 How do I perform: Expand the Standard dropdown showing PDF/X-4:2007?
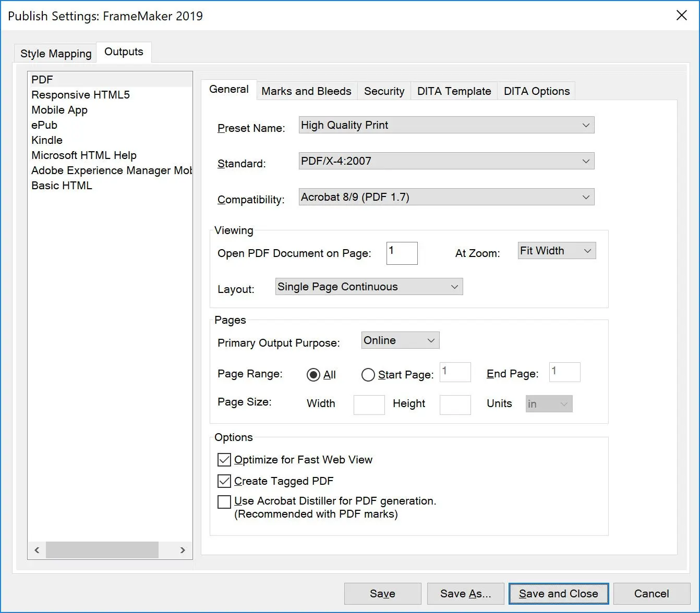tap(585, 161)
